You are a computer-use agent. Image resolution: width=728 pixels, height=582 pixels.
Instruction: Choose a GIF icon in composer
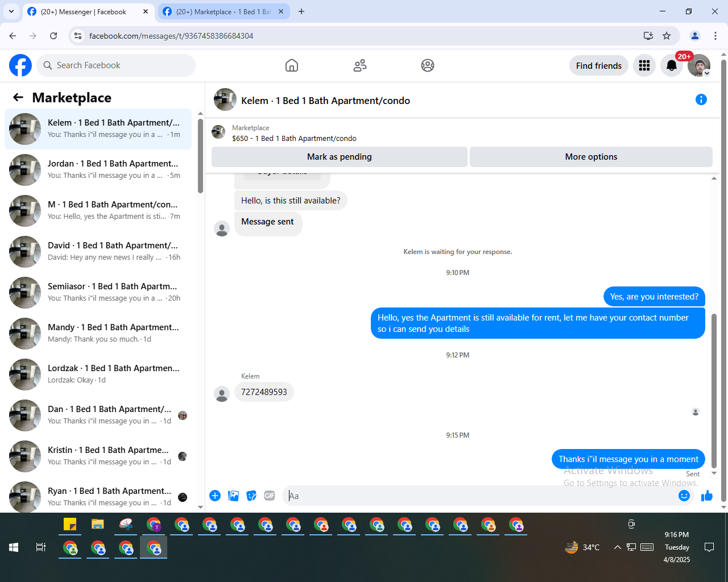pyautogui.click(x=270, y=496)
